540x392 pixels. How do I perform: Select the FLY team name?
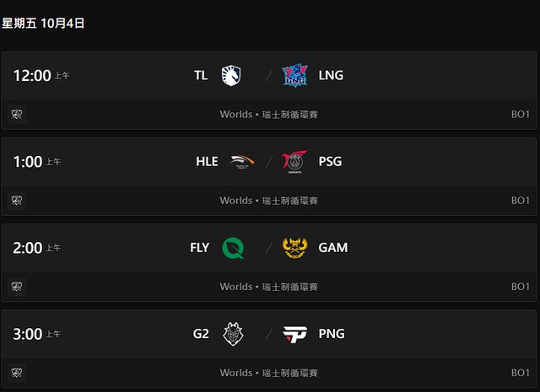(x=200, y=248)
